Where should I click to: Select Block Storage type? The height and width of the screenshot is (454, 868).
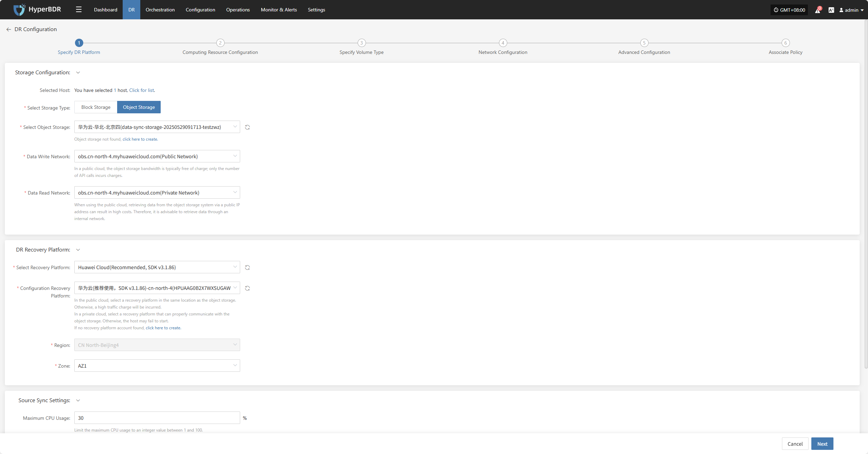[x=96, y=107]
